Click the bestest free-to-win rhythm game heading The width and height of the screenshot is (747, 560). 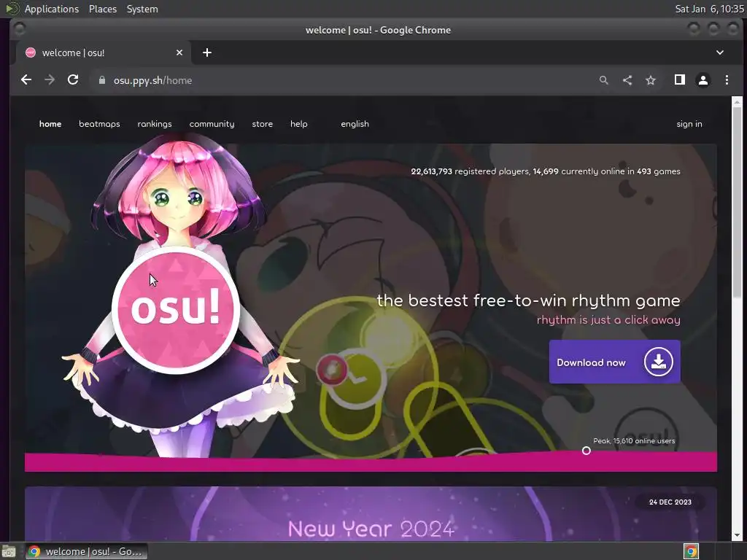pos(528,300)
